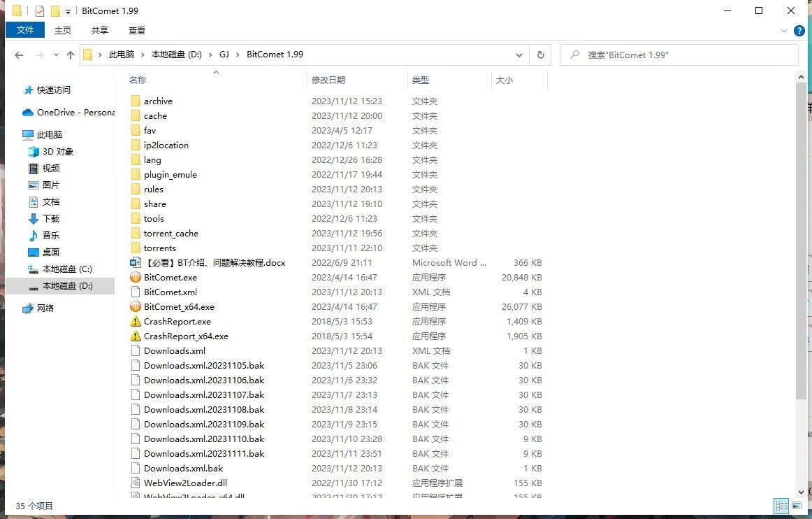
Task: Open the quick access toolbar customize dropdown
Action: click(68, 11)
